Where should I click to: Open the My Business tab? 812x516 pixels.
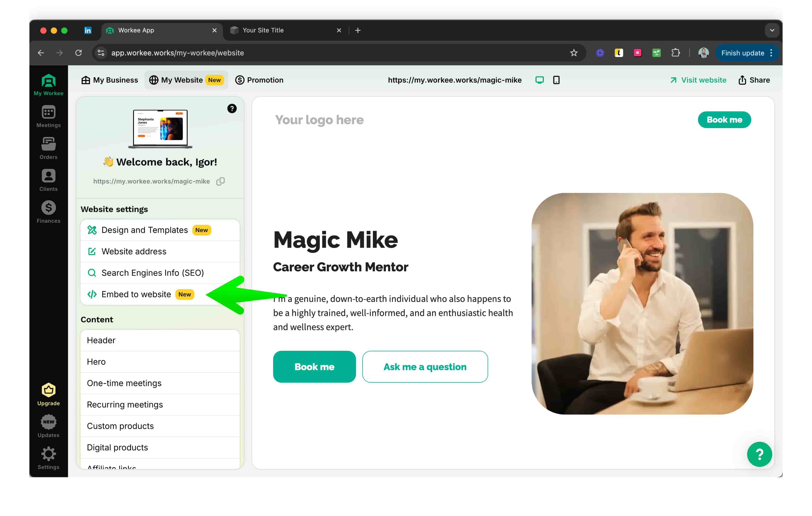[x=110, y=80]
